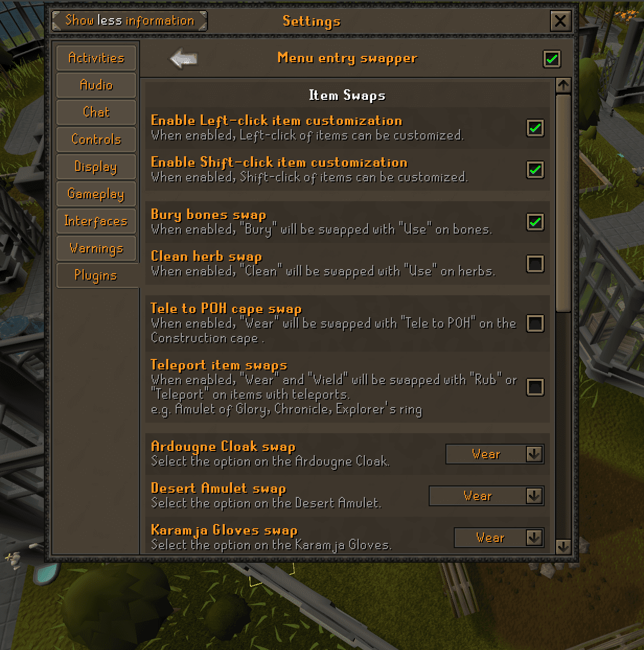
Task: Open the Ardougne Cloak swap dropdown
Action: (495, 454)
